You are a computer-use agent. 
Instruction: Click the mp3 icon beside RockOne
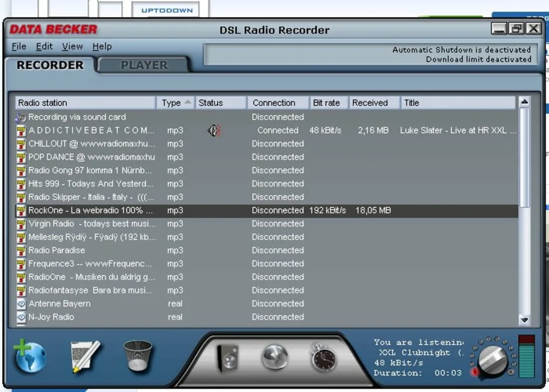[21, 211]
